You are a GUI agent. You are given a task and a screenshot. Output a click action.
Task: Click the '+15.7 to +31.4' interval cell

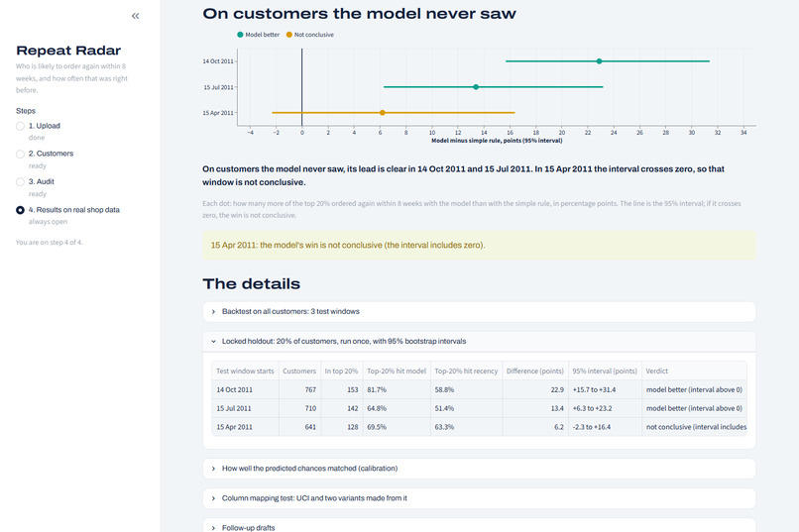point(605,390)
